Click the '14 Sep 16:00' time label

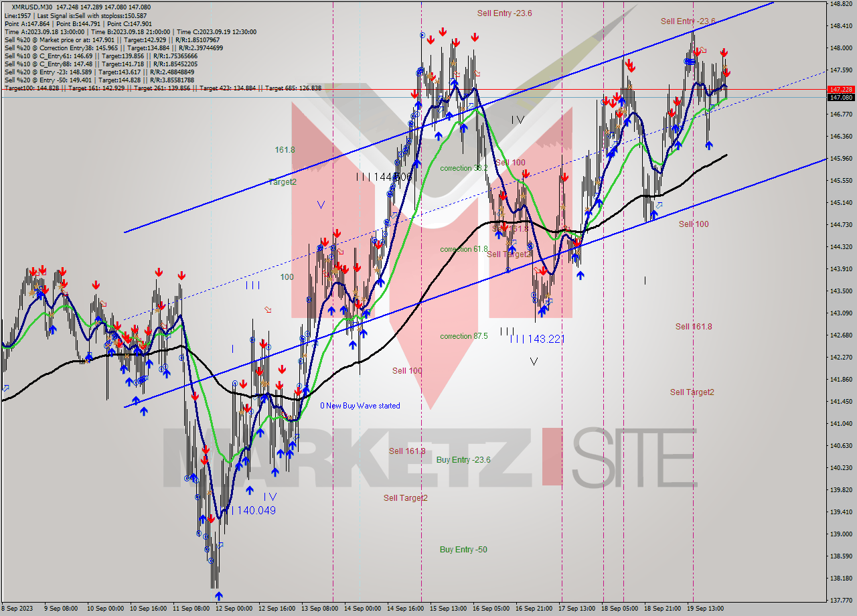(x=406, y=609)
